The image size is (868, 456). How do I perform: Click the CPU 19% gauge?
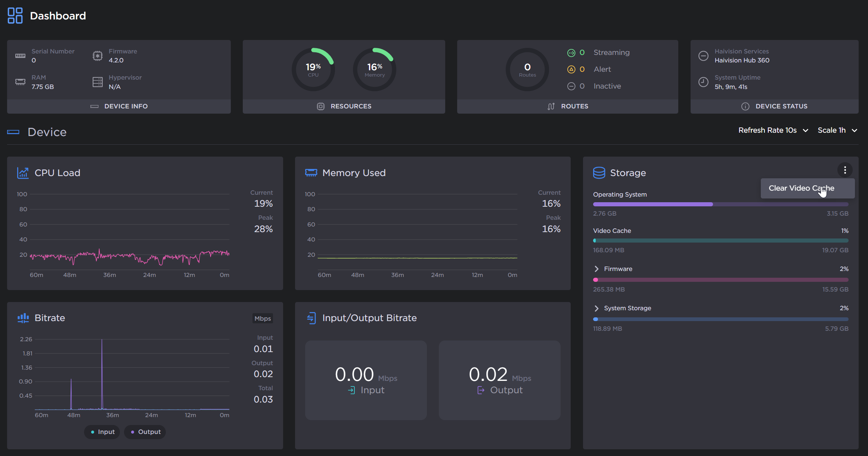[x=313, y=70]
